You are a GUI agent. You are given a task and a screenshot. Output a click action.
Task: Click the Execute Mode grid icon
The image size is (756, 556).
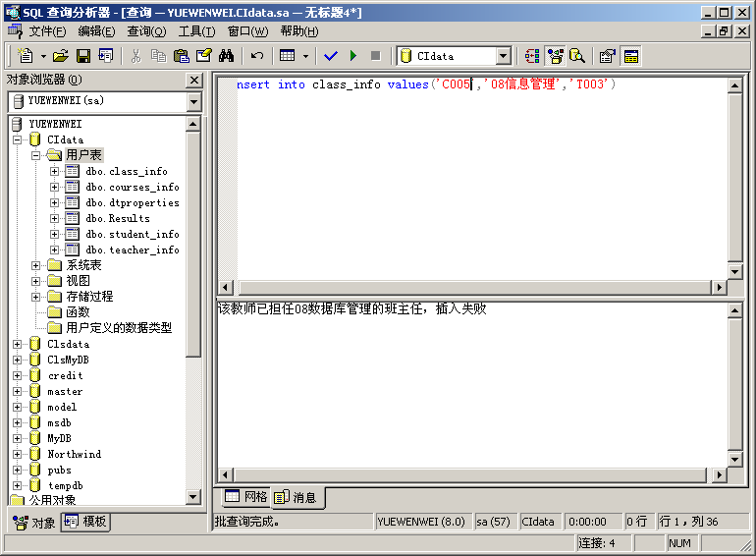288,56
